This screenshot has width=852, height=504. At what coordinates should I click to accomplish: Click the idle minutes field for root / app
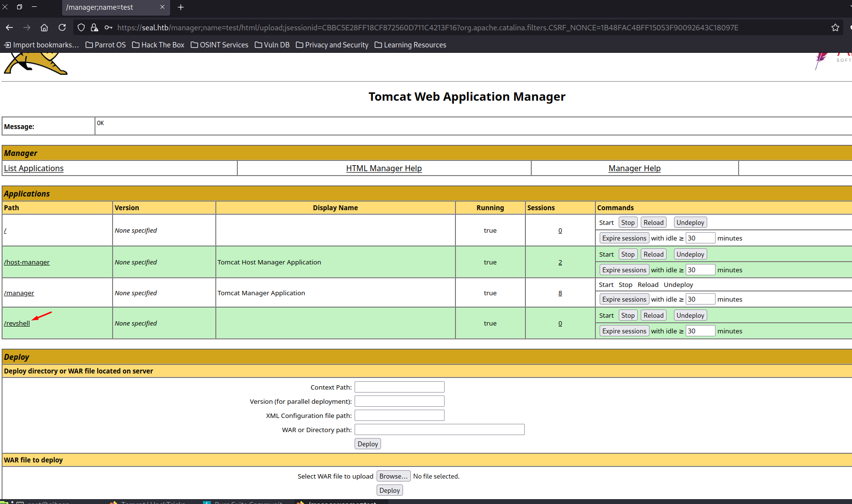coord(700,238)
